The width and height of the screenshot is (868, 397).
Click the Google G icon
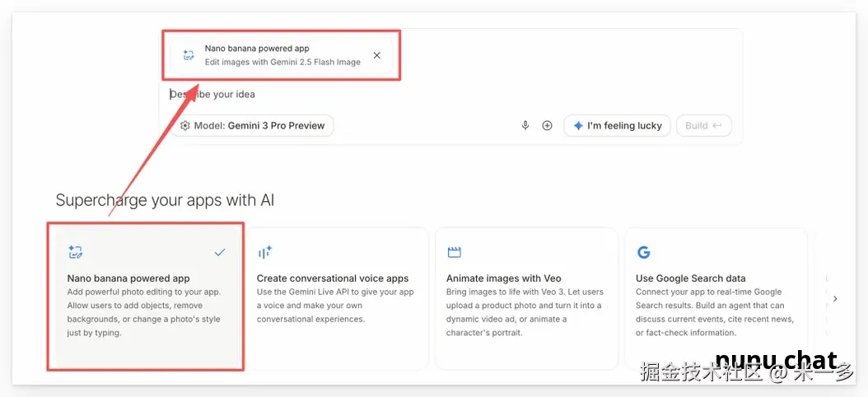[643, 253]
